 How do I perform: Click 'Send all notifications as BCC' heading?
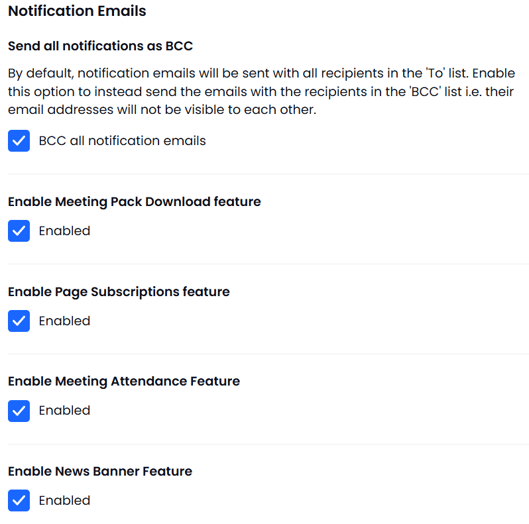tap(100, 46)
